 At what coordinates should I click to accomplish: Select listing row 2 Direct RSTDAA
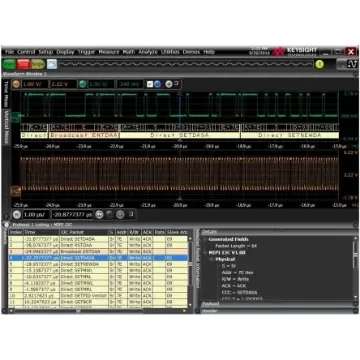click(x=99, y=245)
